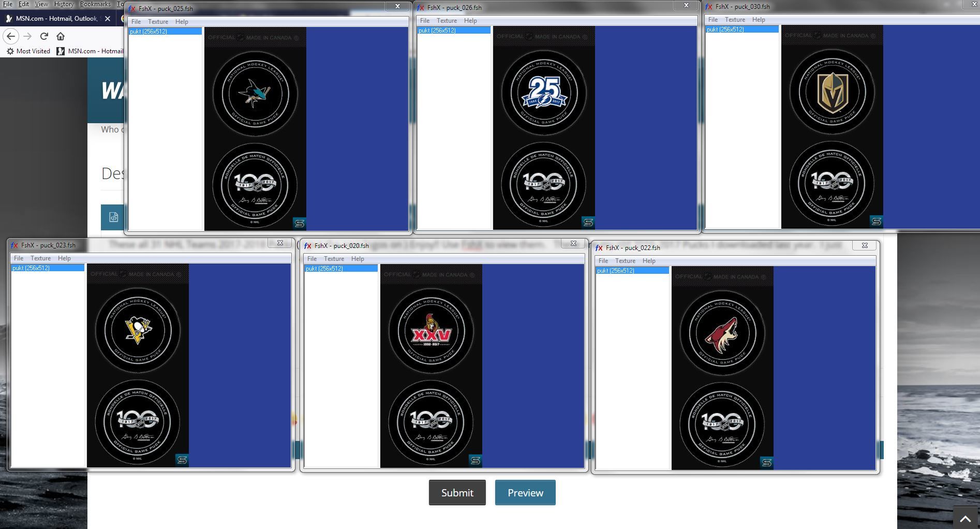Screen dimensions: 980x529
Task: Click the browser forward arrow
Action: pyautogui.click(x=28, y=36)
